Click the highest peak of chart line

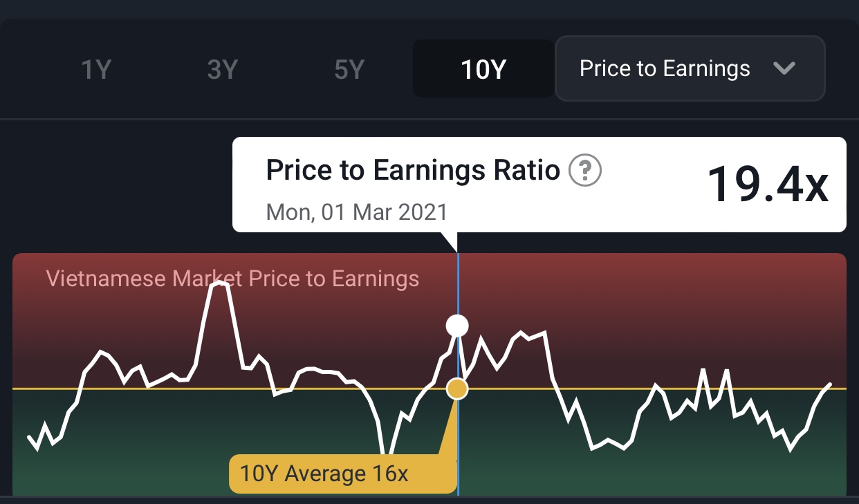click(220, 283)
